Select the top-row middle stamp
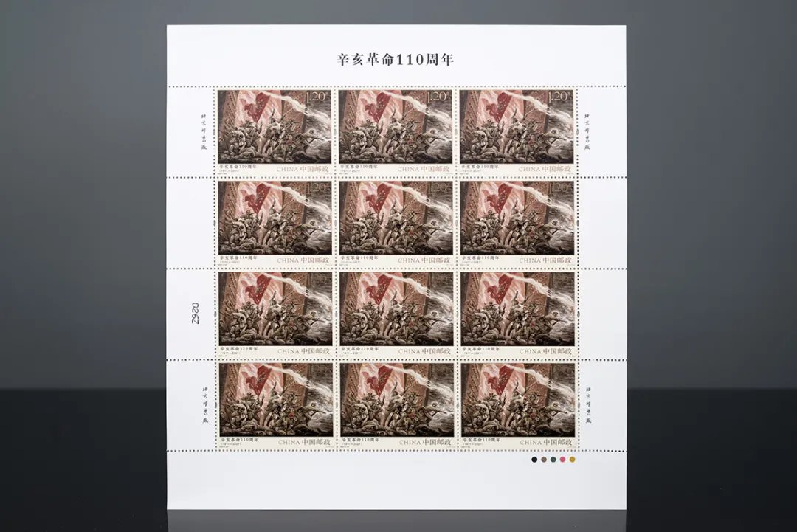797x532 pixels. click(x=396, y=131)
